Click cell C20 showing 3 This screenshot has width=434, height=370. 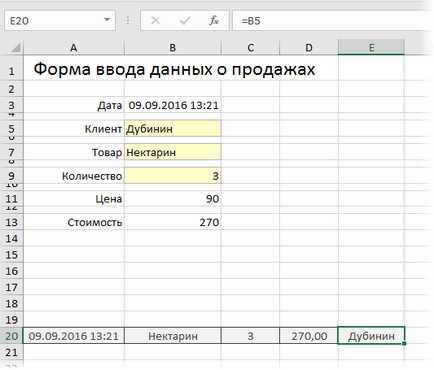[250, 336]
